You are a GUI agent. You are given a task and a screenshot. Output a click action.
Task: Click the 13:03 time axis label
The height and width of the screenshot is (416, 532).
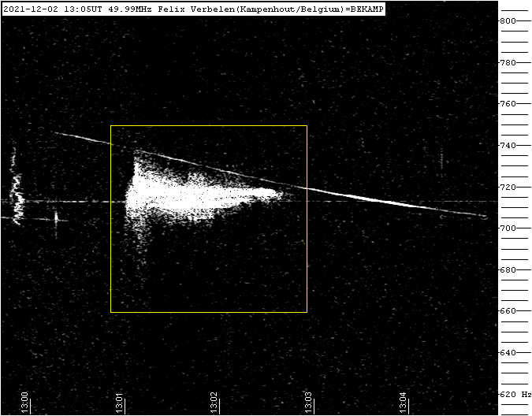308,403
